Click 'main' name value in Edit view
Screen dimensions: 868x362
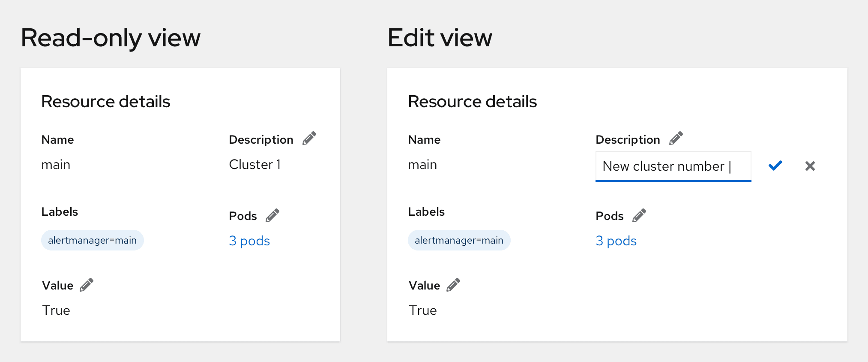click(422, 165)
